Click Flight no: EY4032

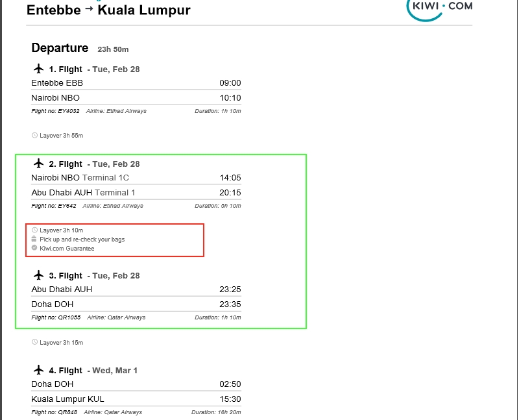55,111
